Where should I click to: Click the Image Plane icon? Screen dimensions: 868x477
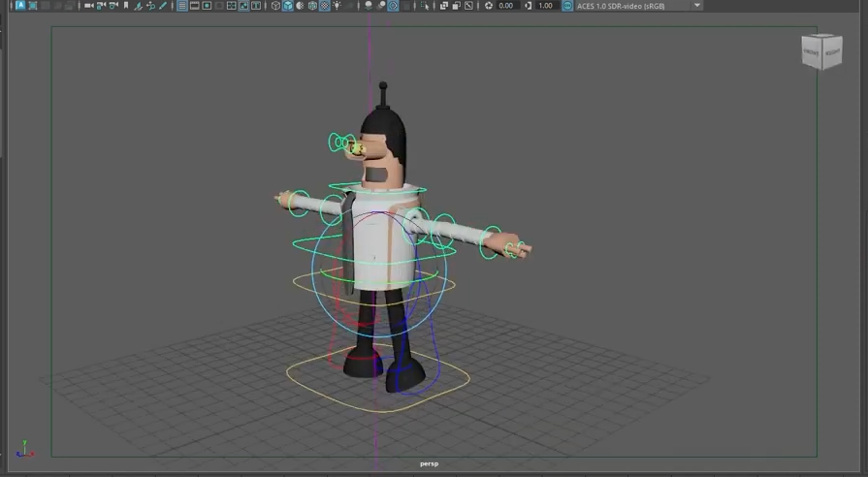tap(138, 6)
